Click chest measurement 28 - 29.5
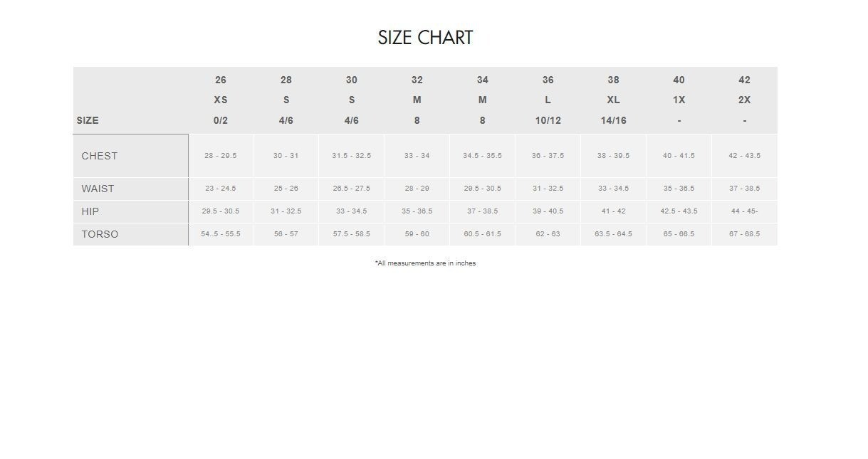This screenshot has height=459, width=868. click(221, 156)
